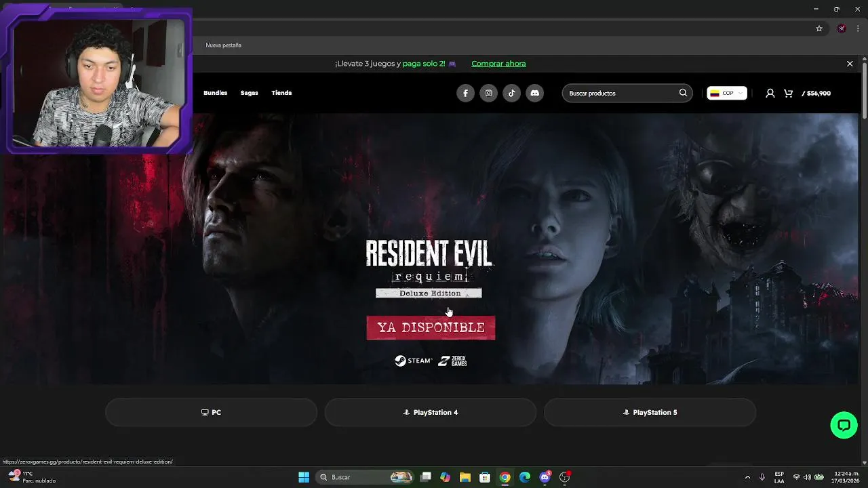Open the clock showing 12:24 a. m.
Image resolution: width=868 pixels, height=488 pixels.
click(846, 477)
